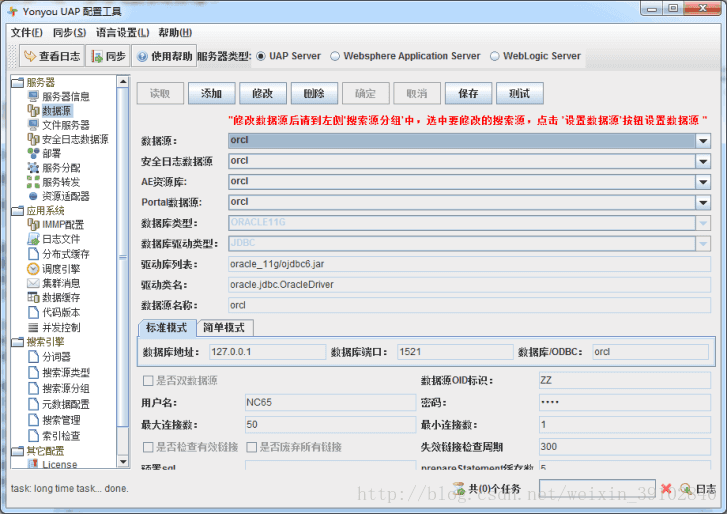The image size is (728, 514).
Task: Open 分布式缓存 node icon
Action: 33,254
